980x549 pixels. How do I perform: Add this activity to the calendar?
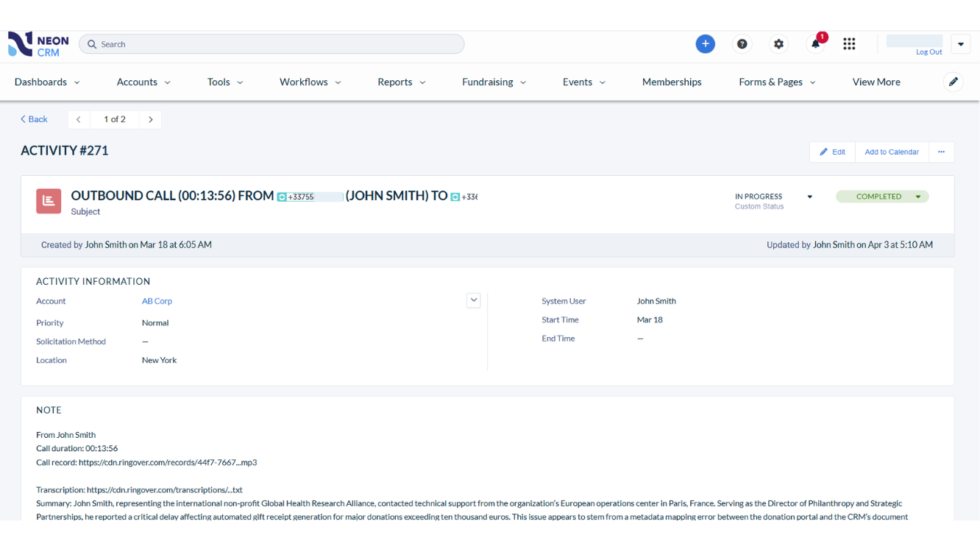[891, 152]
